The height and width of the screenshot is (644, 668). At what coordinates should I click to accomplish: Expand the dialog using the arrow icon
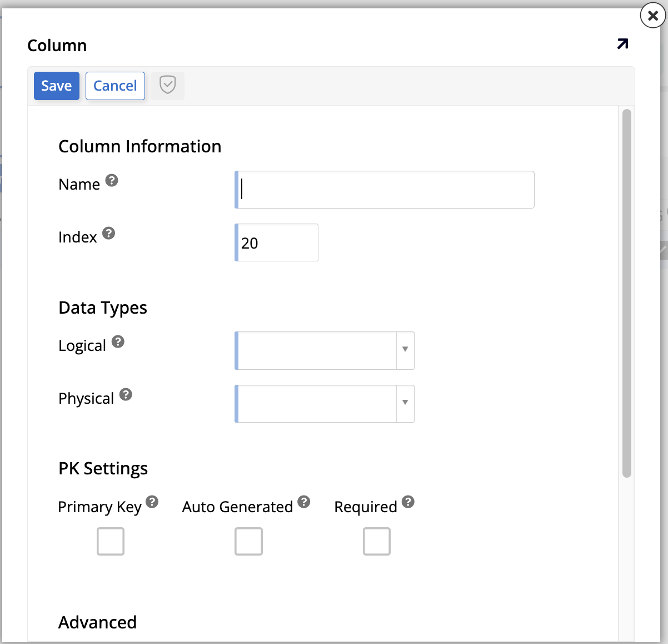pos(622,44)
